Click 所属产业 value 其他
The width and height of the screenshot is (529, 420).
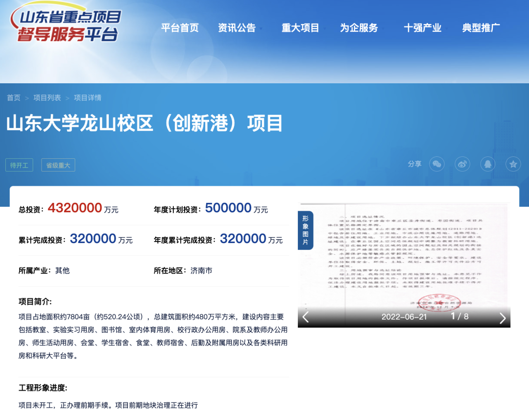62,271
